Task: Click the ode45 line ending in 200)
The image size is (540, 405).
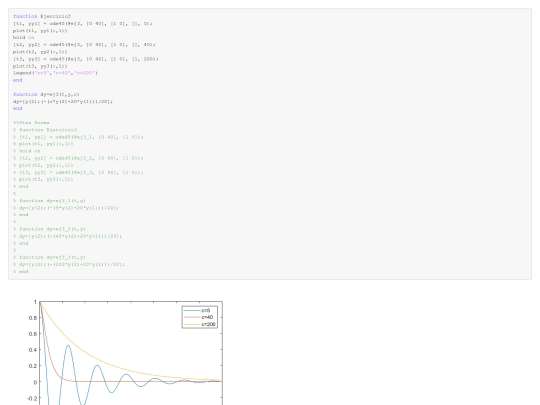Action: (86, 59)
